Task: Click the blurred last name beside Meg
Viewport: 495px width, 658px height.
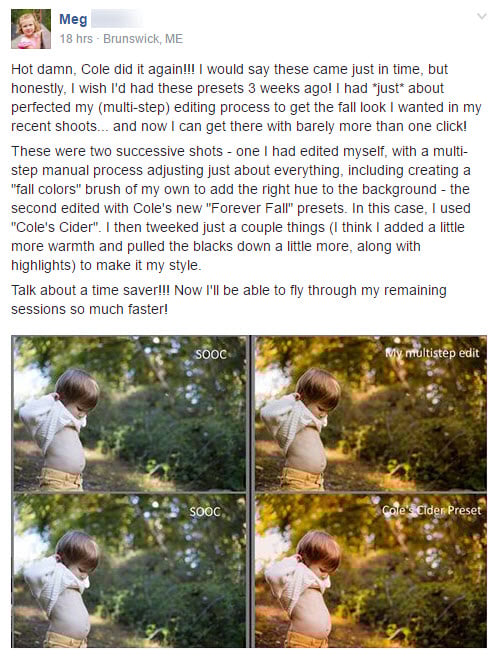Action: pyautogui.click(x=117, y=19)
